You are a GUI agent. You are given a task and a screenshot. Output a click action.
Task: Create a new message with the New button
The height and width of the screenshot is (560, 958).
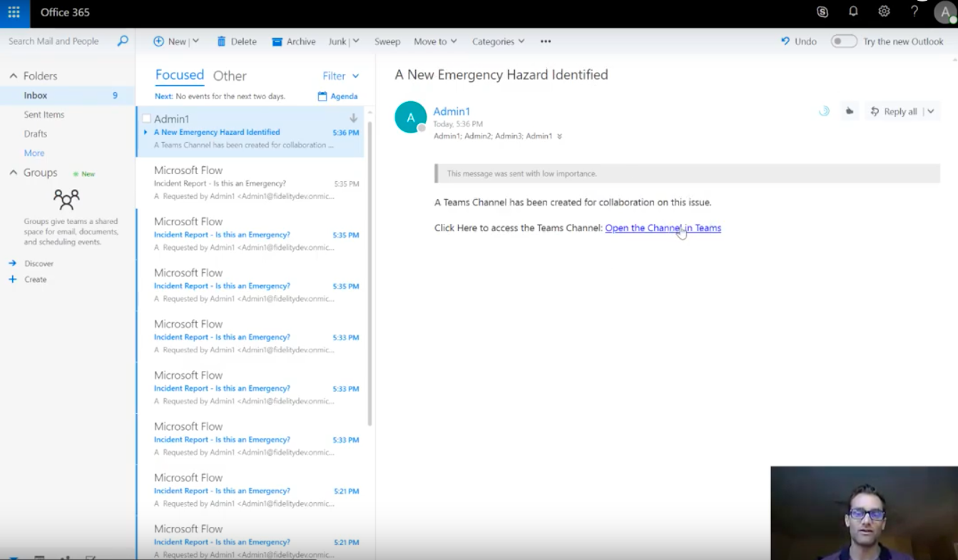click(170, 41)
